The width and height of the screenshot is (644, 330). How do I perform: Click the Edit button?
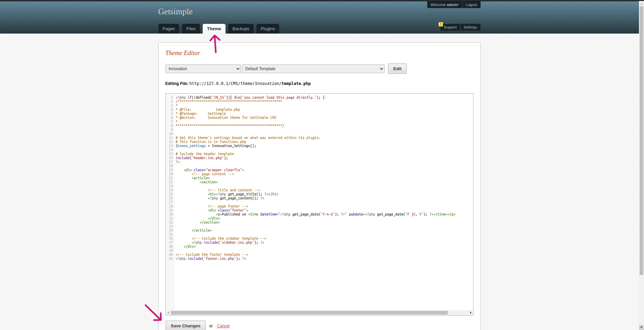pyautogui.click(x=397, y=68)
